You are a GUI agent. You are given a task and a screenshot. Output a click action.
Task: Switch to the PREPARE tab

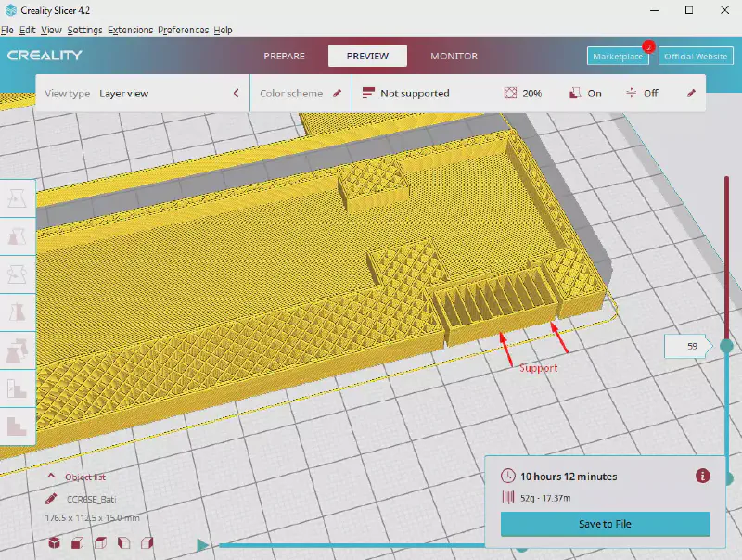[x=284, y=56]
